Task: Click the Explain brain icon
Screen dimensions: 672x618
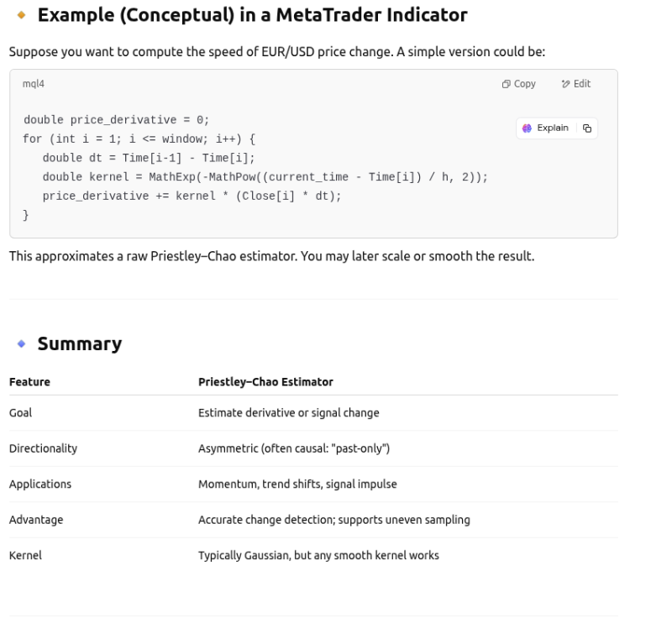Action: coord(528,128)
